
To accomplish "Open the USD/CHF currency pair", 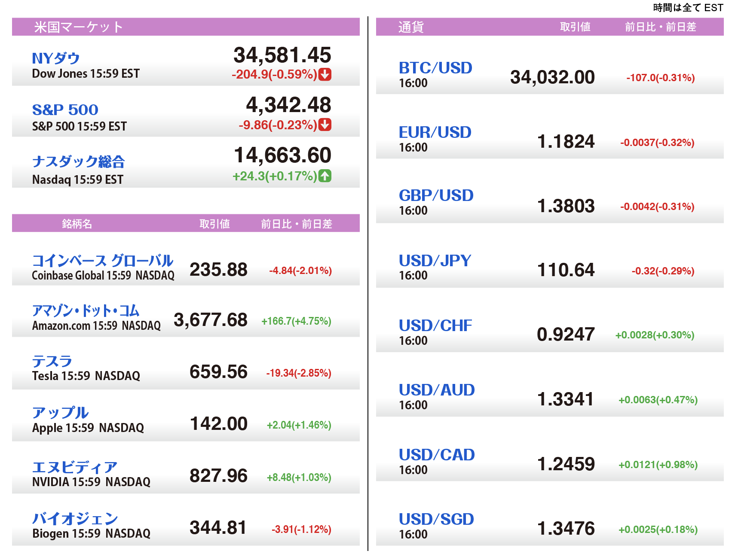I will click(435, 326).
